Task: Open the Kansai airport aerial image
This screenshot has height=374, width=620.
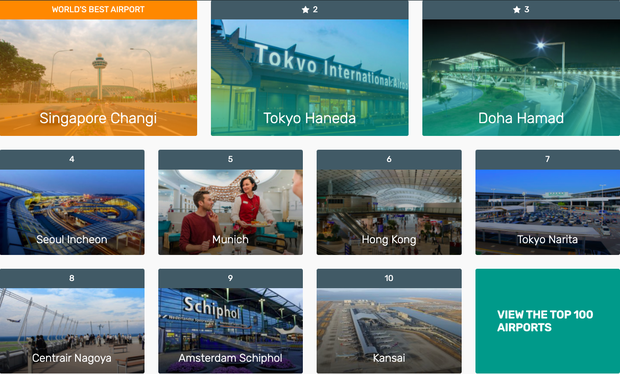Action: [x=389, y=331]
